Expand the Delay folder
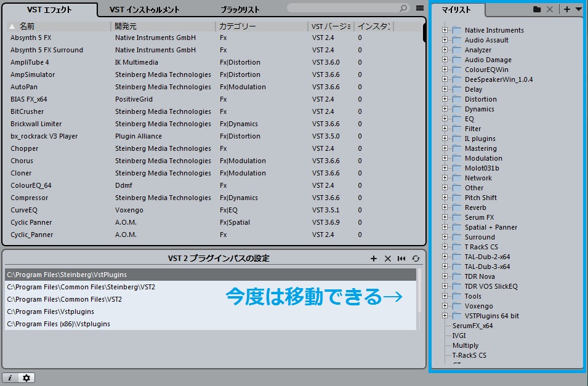This screenshot has height=386, width=588. 445,89
